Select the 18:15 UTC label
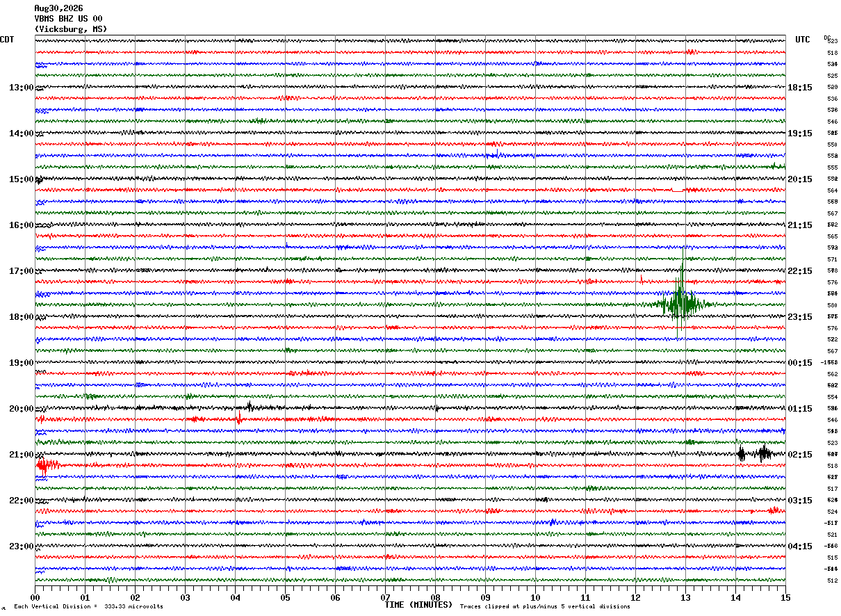 [800, 88]
